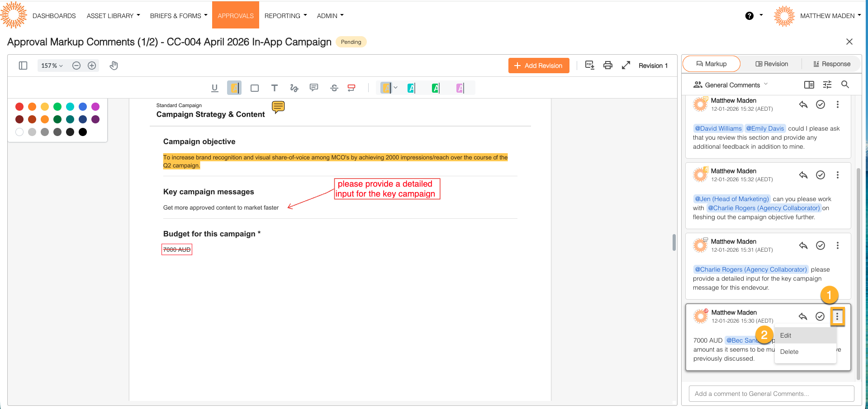Choose Edit from the comment menu
868x409 pixels.
coord(806,335)
